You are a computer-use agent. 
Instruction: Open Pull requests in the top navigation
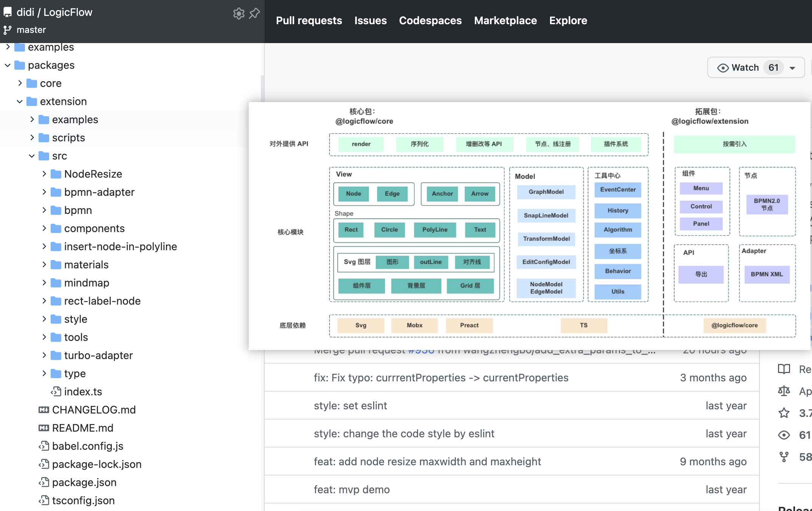coord(309,20)
